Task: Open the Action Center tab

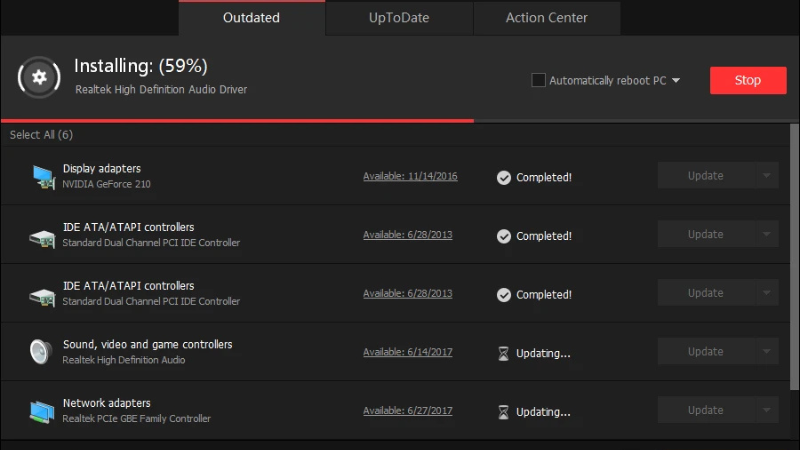Action: 546,18
